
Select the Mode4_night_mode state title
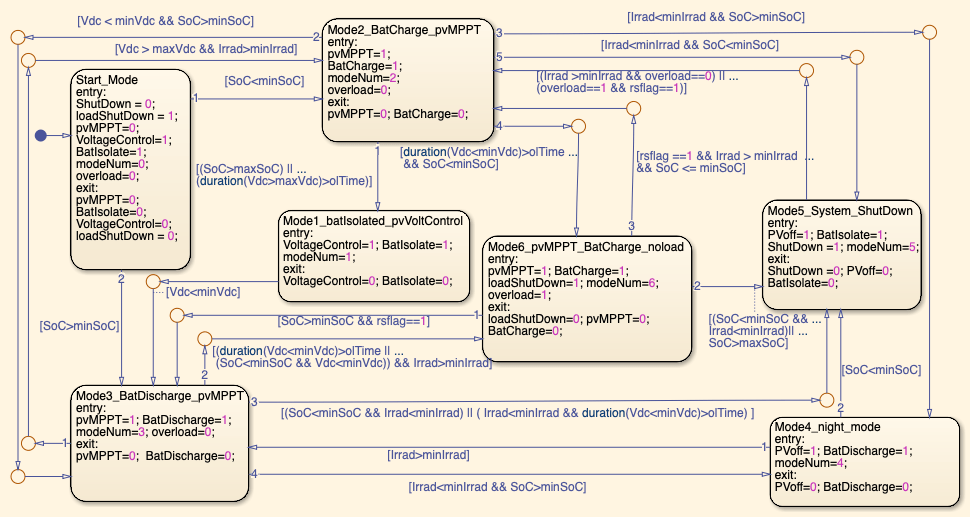pyautogui.click(x=827, y=427)
